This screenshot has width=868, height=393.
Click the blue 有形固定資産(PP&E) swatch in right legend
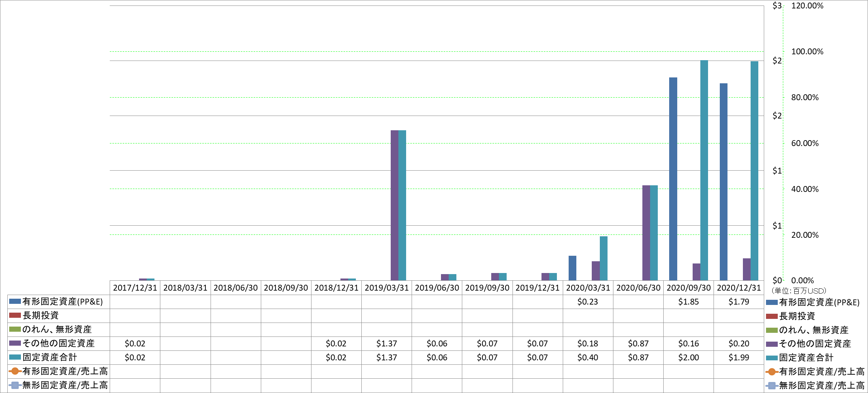[772, 302]
